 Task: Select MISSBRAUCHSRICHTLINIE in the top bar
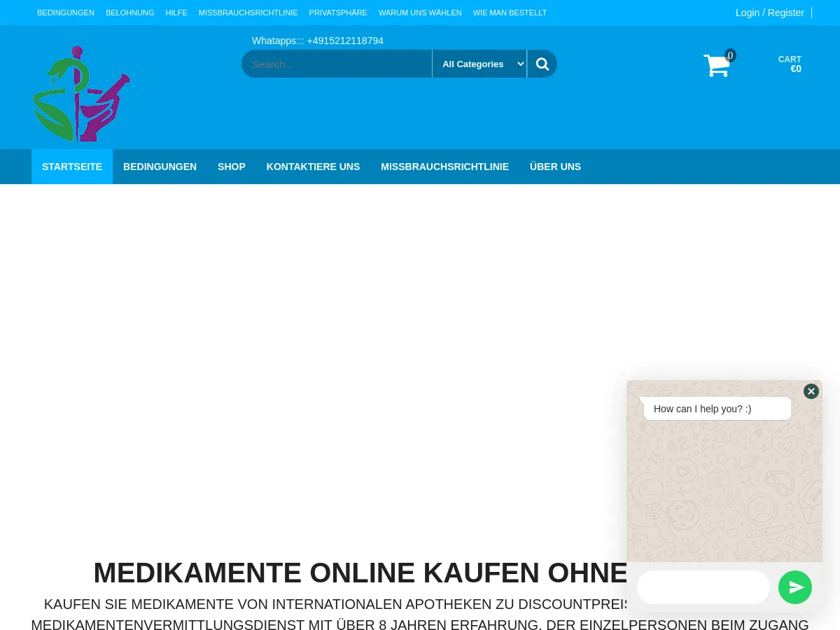coord(248,13)
